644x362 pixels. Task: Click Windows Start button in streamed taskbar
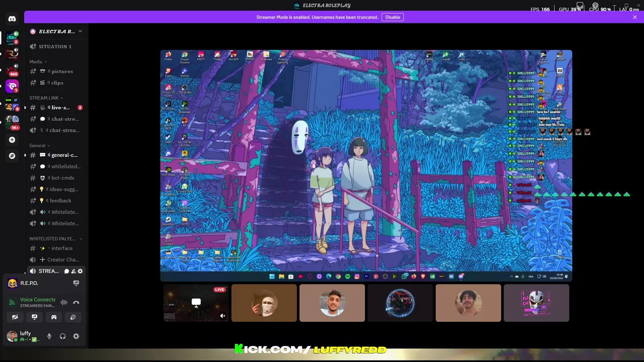pos(272,277)
